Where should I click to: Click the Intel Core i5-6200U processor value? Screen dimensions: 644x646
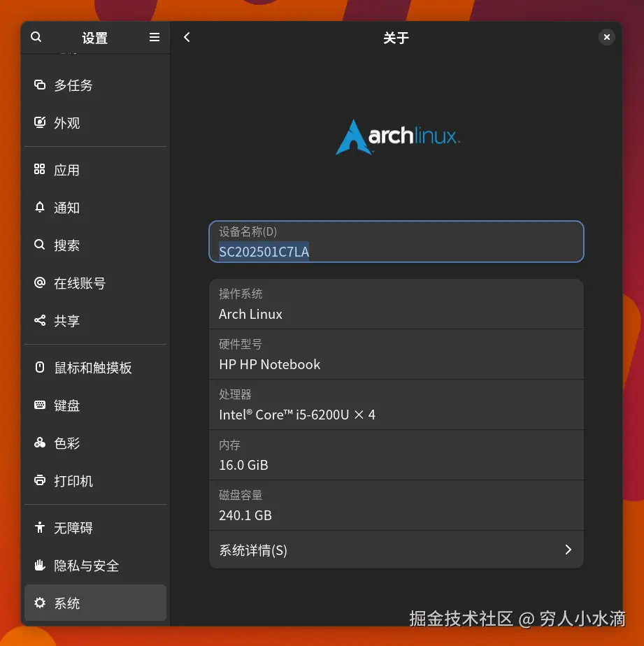pyautogui.click(x=297, y=415)
